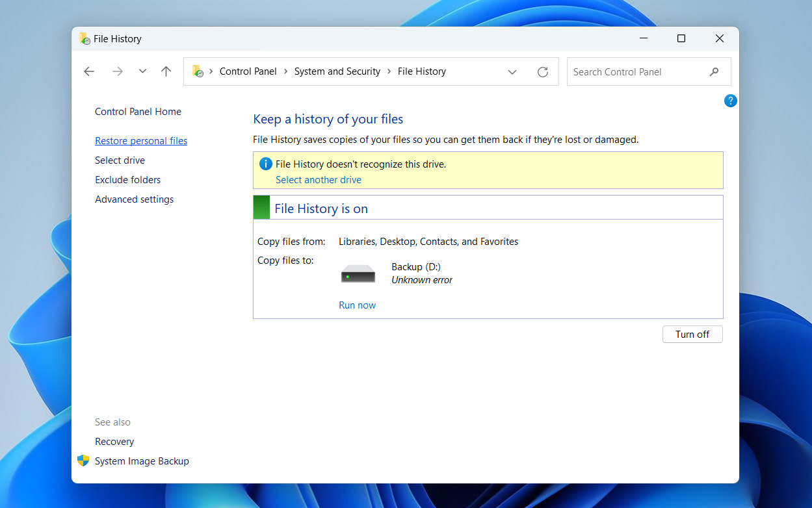Turn off File History
812x508 pixels.
click(x=692, y=335)
